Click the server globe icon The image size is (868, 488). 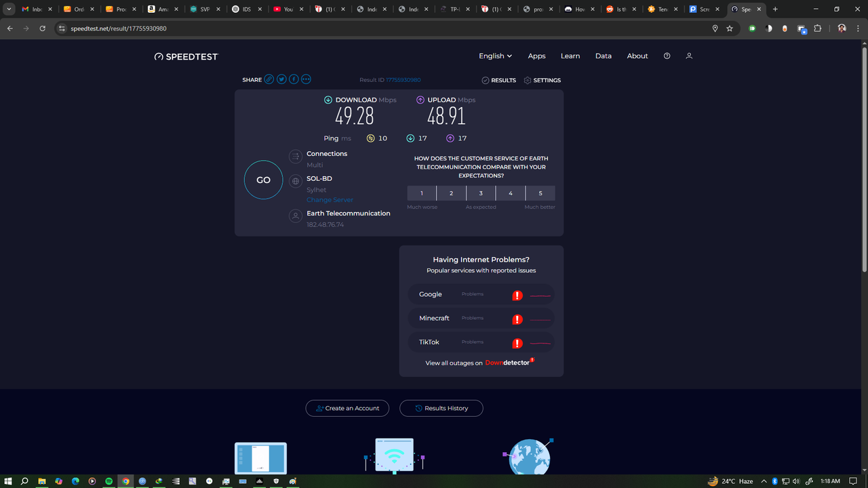pyautogui.click(x=295, y=181)
